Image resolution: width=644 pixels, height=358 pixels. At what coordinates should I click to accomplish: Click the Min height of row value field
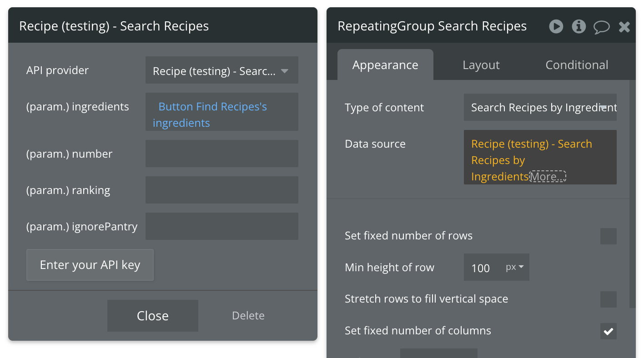pos(483,268)
